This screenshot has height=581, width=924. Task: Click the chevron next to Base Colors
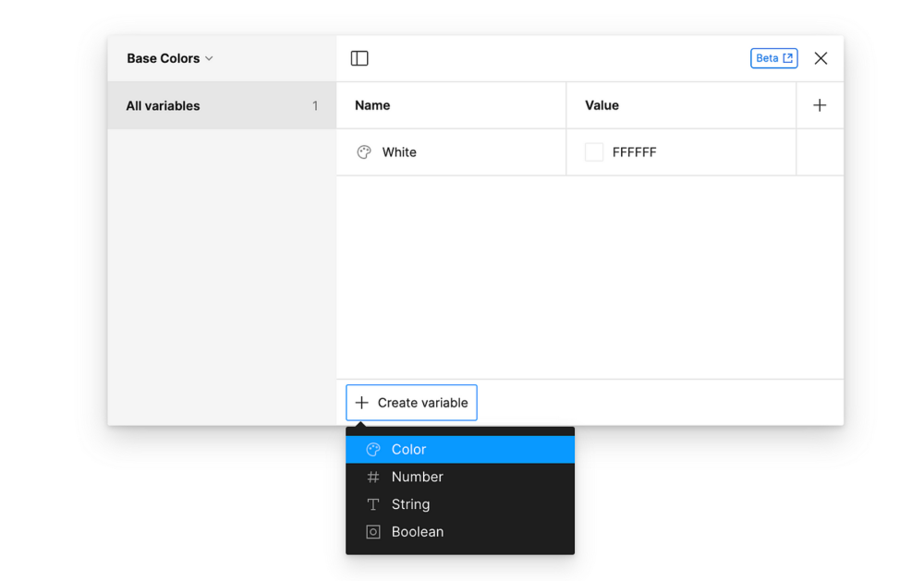209,58
